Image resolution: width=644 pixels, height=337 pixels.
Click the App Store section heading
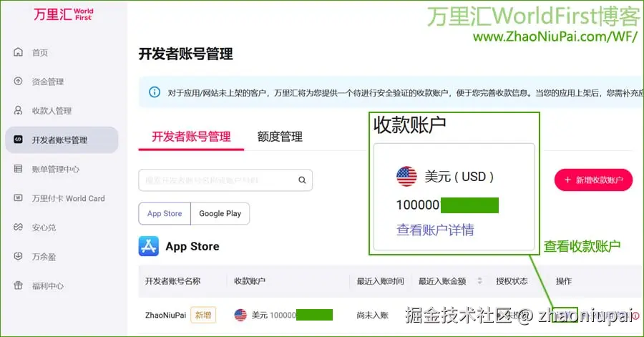coord(192,246)
